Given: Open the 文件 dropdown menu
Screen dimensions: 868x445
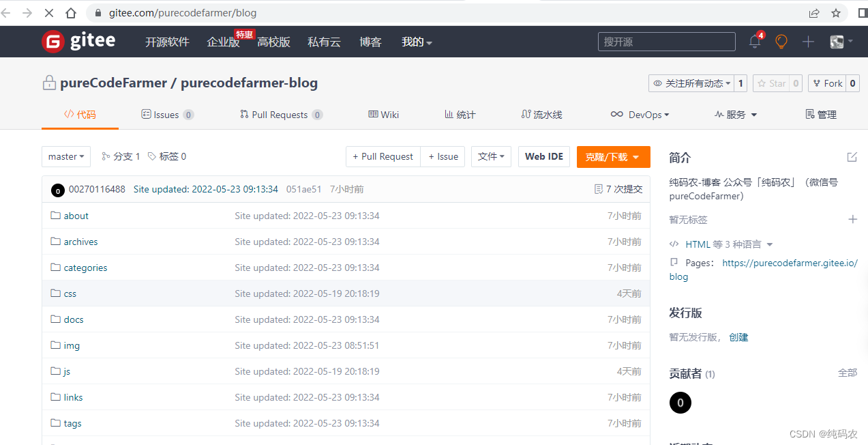Looking at the screenshot, I should pyautogui.click(x=491, y=156).
